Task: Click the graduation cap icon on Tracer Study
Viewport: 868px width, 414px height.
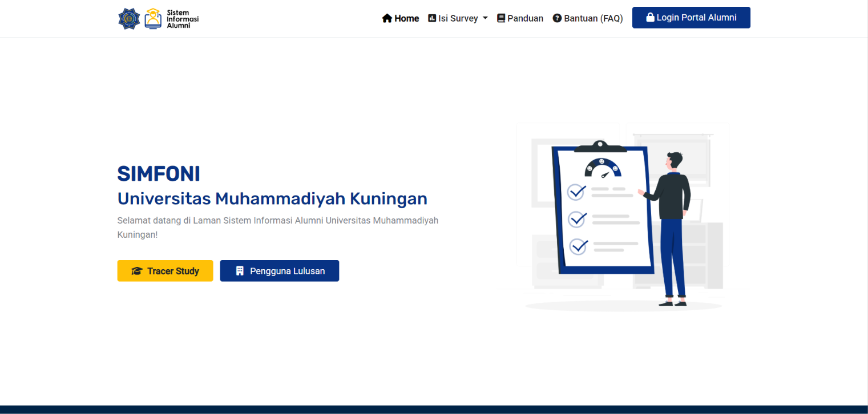Action: [136, 271]
